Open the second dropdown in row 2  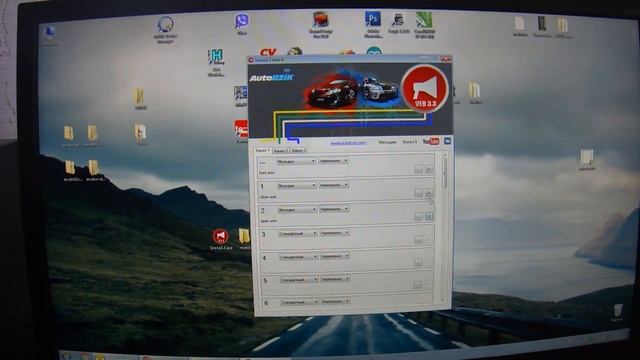coord(334,209)
